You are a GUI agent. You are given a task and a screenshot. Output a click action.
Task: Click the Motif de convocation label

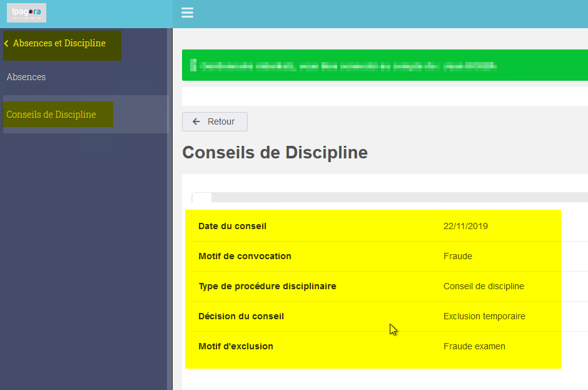tap(245, 256)
